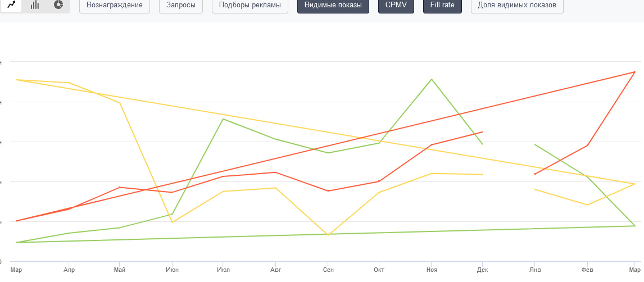644x282 pixels.
Task: Click the green line point at Июл
Action: [223, 119]
